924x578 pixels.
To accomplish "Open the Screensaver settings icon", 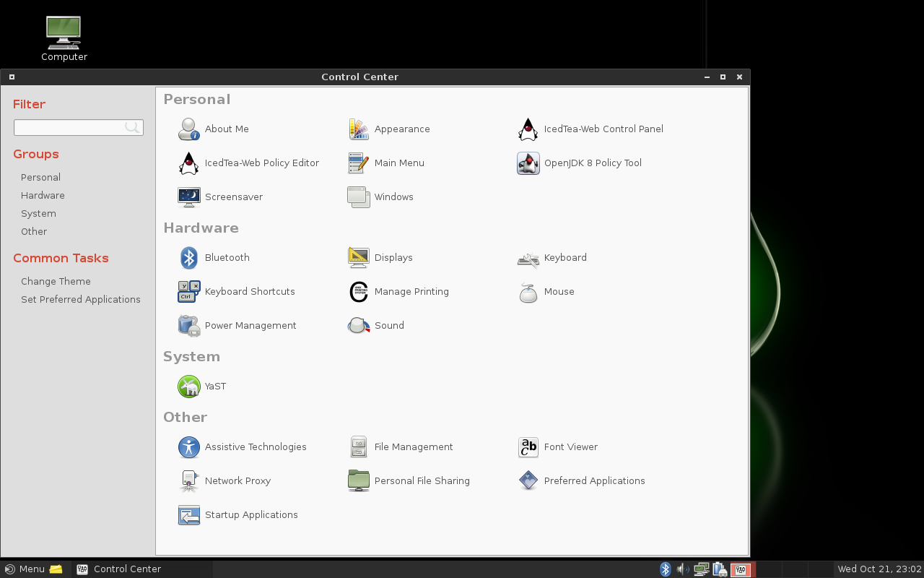I will [189, 197].
